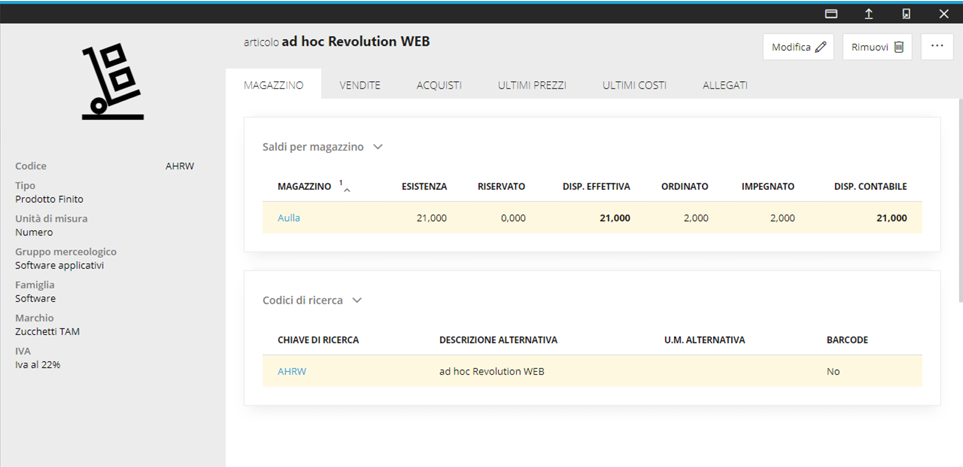Switch to the MAGAZZINO tab
The width and height of the screenshot is (963, 467).
click(x=273, y=85)
